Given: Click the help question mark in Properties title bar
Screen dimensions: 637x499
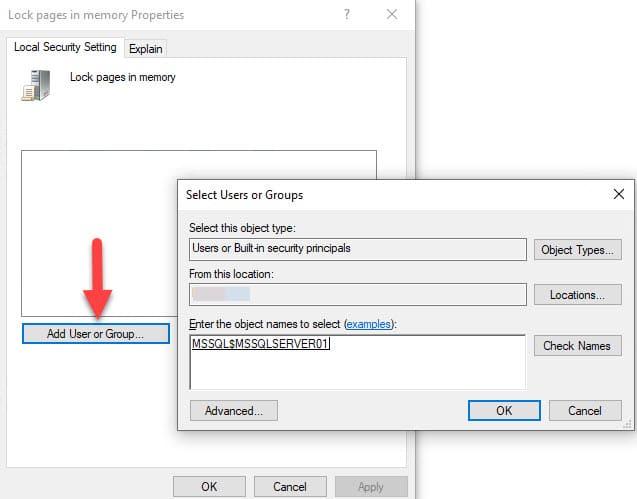Looking at the screenshot, I should point(347,14).
